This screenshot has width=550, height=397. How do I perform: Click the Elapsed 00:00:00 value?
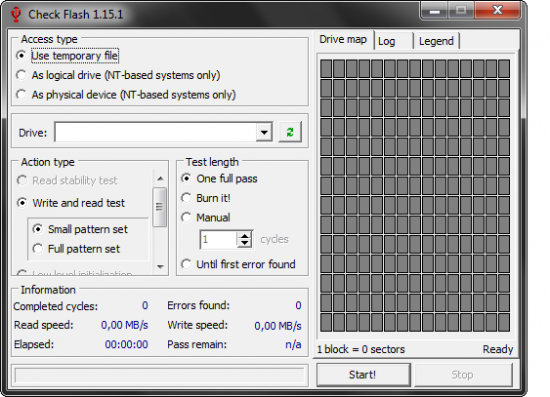(126, 344)
